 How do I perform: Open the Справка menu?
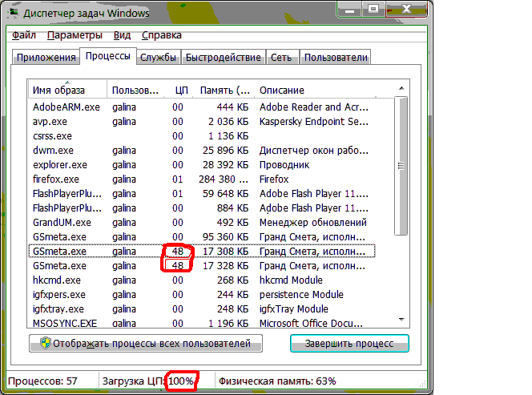(161, 35)
